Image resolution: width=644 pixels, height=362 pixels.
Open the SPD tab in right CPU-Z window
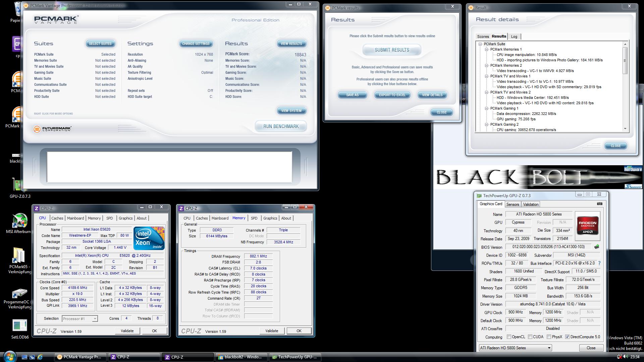coord(254,218)
